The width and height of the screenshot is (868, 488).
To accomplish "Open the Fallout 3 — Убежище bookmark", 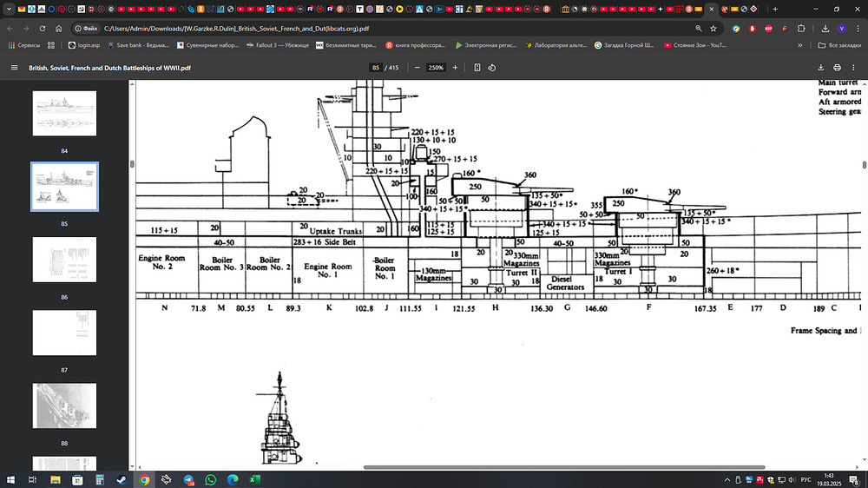I will tap(274, 44).
